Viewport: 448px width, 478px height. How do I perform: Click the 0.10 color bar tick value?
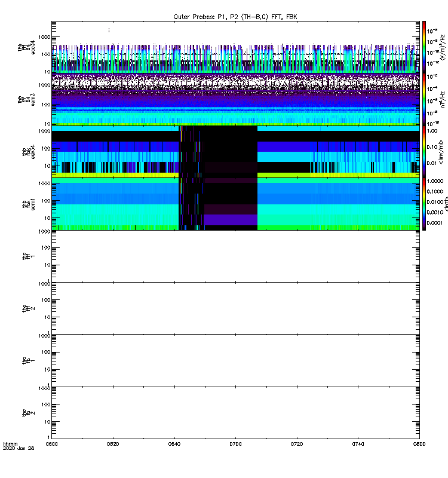coord(432,147)
